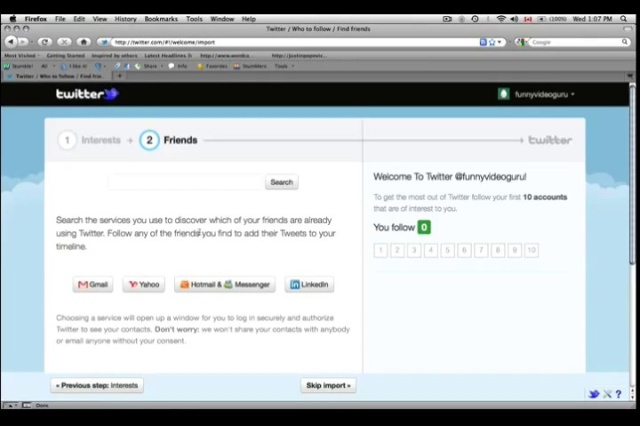Viewport: 640px width, 426px height.
Task: Import contacts from LinkedIn
Action: point(309,284)
